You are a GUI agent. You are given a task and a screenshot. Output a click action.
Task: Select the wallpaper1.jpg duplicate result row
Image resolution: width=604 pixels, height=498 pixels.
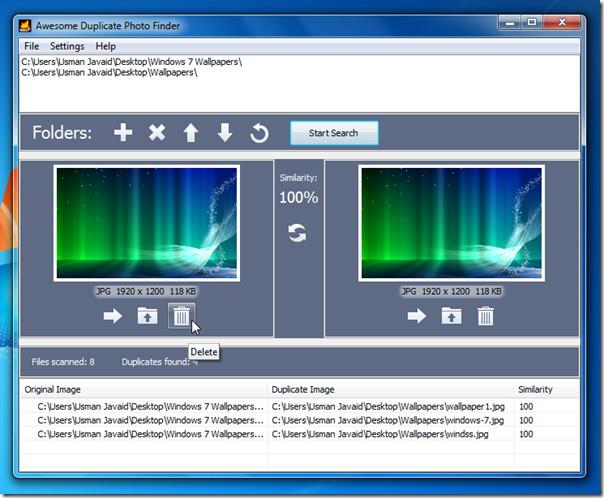390,407
